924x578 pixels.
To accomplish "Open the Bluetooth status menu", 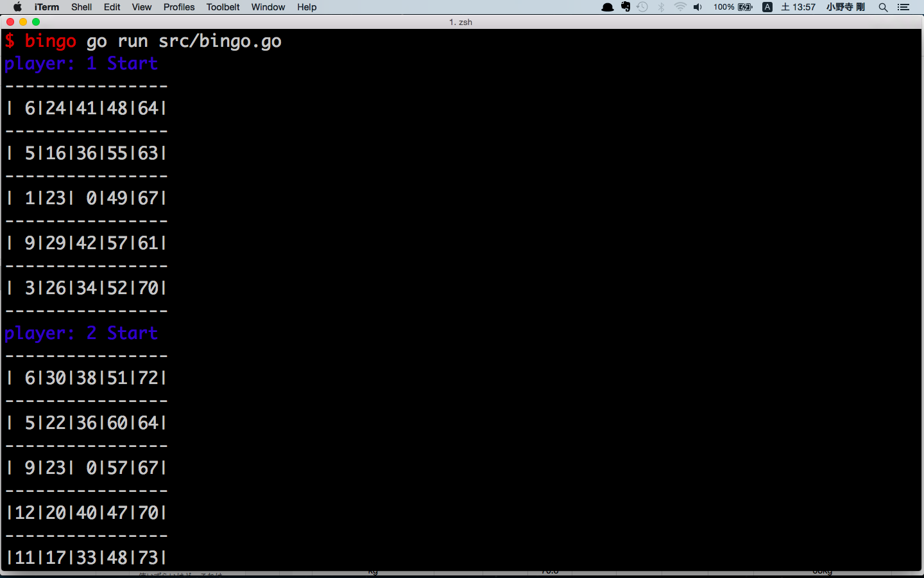I will pos(662,7).
